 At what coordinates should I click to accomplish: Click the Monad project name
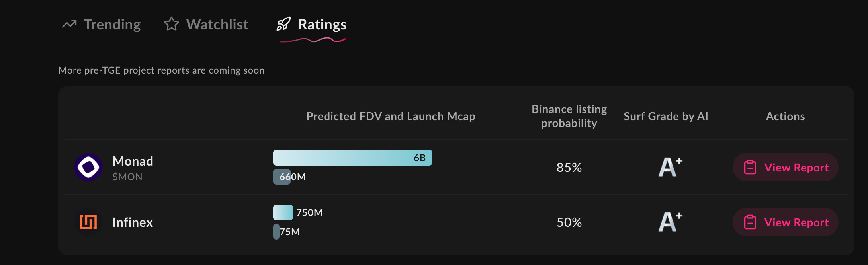(x=133, y=161)
